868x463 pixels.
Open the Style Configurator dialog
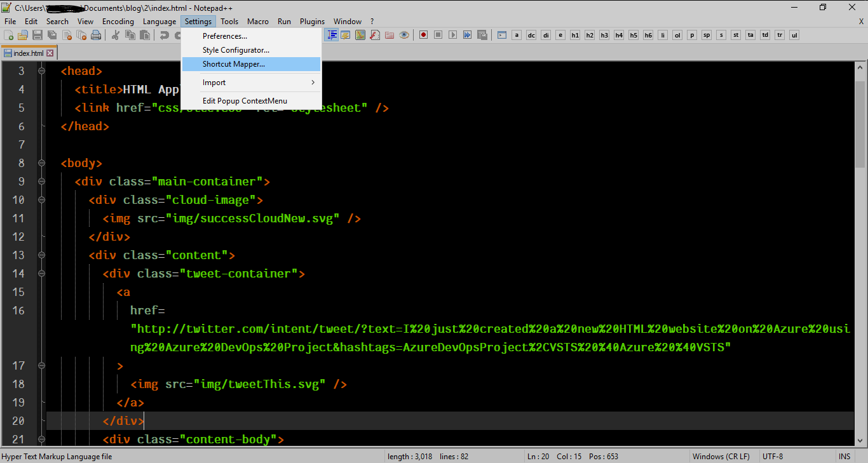tap(236, 50)
